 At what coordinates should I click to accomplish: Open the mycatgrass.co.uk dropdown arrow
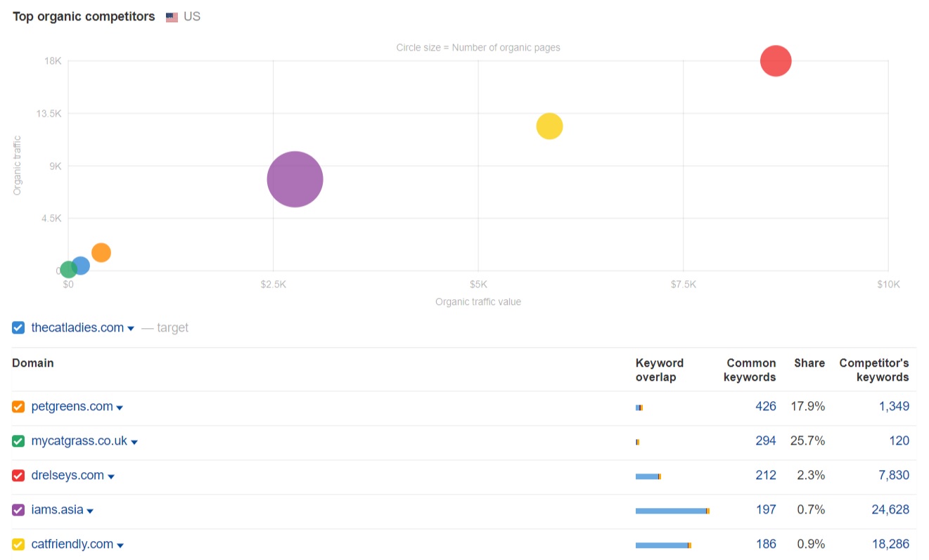pos(134,443)
